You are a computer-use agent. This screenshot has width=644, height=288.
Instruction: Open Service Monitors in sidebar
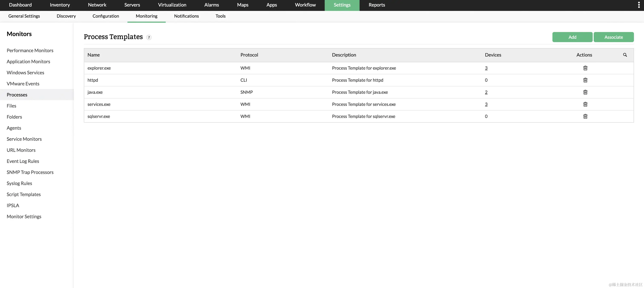coord(24,139)
